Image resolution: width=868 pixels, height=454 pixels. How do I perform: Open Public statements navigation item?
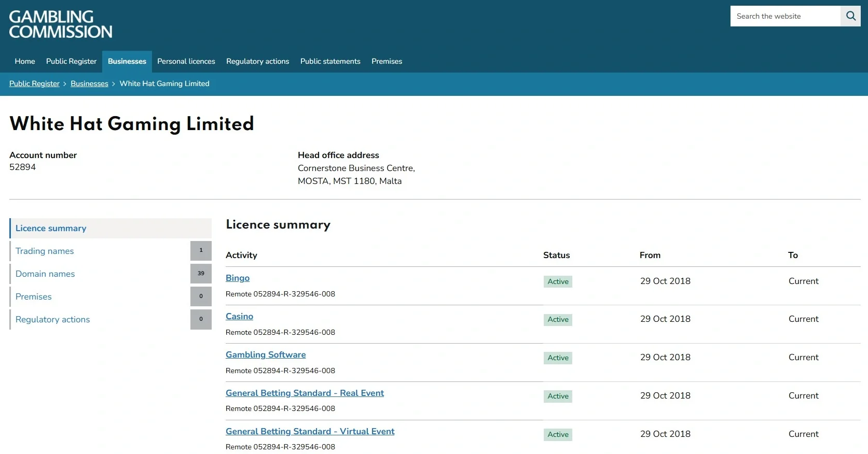[x=330, y=61]
